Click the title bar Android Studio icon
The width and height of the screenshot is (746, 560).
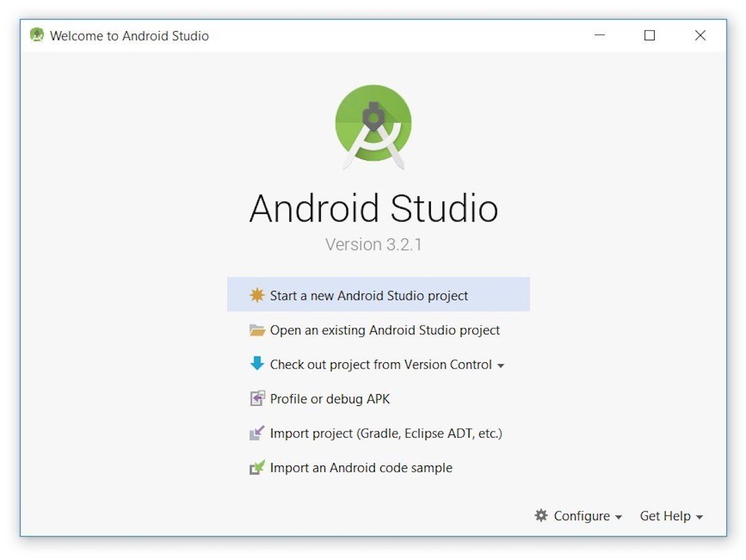37,35
